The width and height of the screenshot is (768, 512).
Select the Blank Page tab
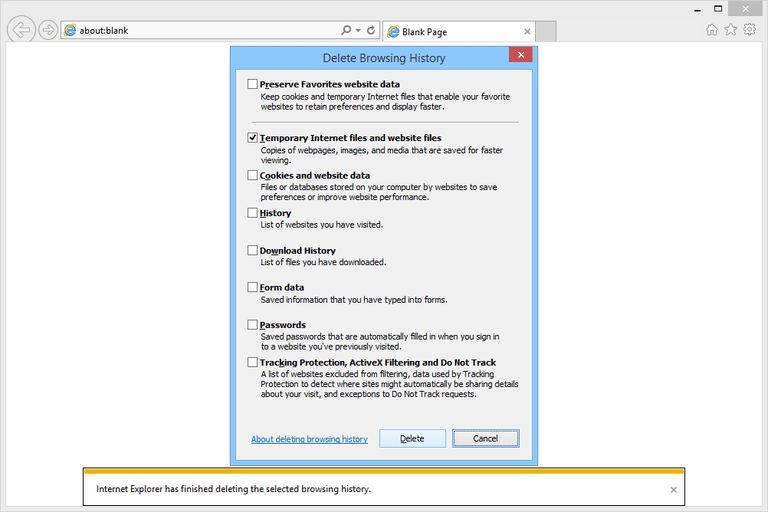[458, 32]
